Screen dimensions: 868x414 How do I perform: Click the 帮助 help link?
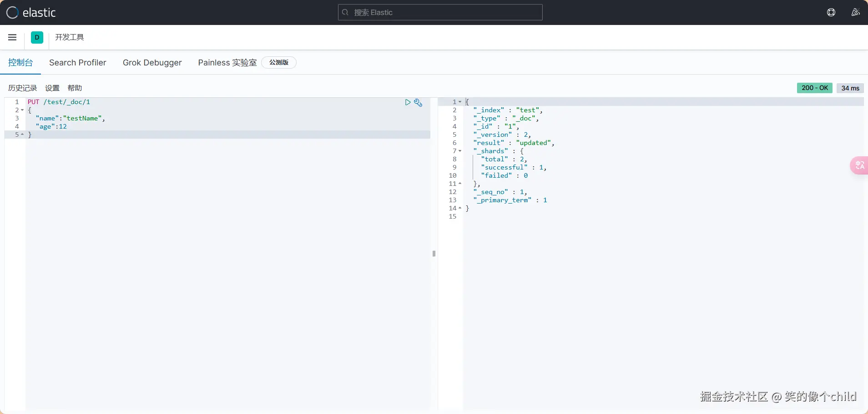pyautogui.click(x=75, y=88)
